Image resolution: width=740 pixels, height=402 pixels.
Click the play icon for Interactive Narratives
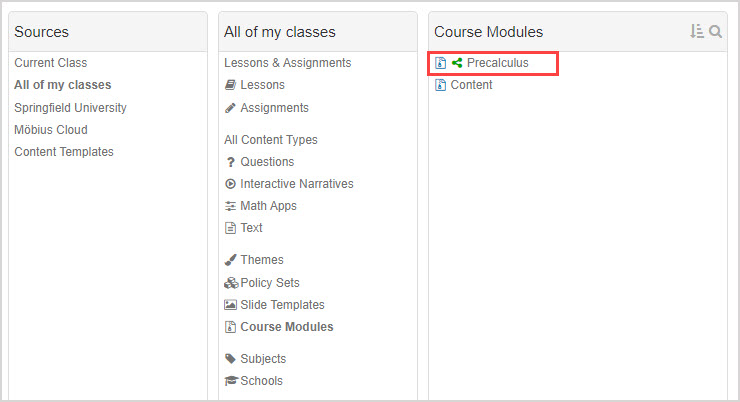[231, 184]
